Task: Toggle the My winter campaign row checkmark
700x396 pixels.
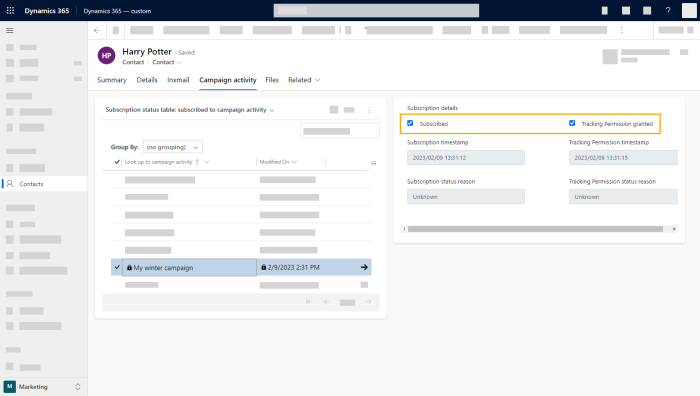Action: 117,267
